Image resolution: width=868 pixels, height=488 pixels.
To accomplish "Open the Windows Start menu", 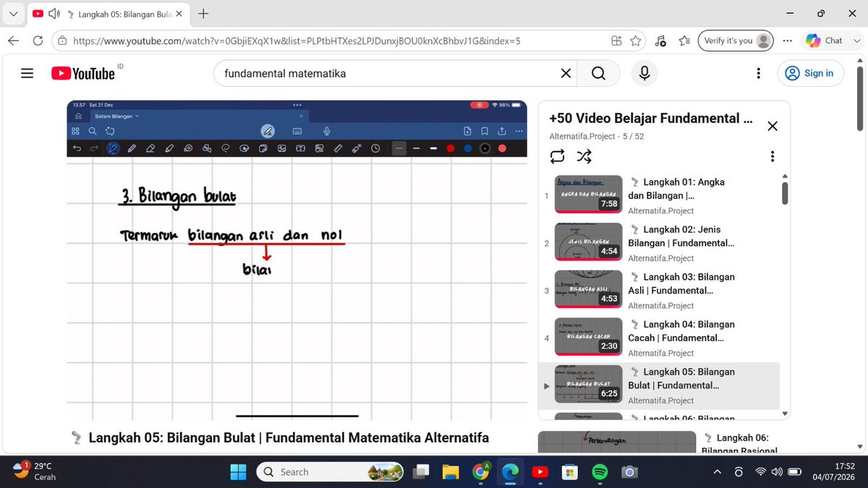I will click(x=238, y=472).
